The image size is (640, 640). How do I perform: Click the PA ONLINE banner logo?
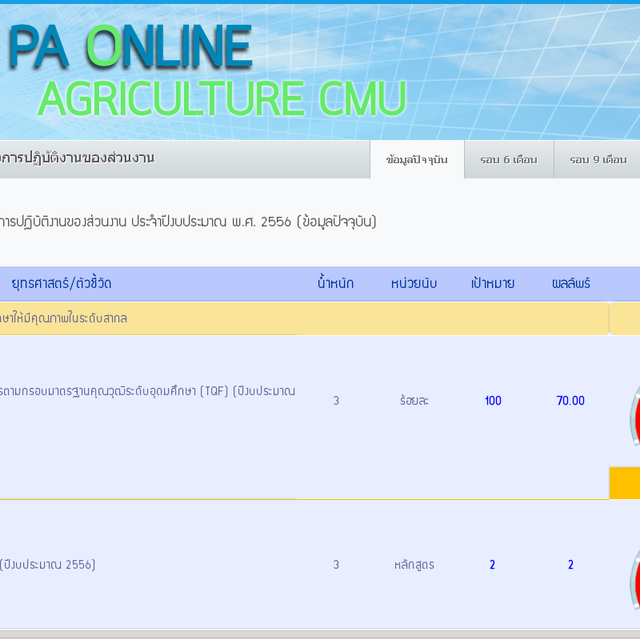(130, 46)
